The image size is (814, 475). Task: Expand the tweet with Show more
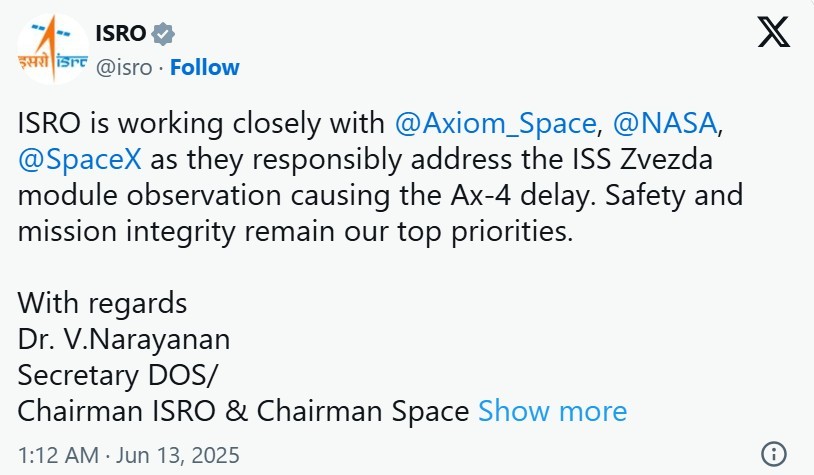point(552,411)
